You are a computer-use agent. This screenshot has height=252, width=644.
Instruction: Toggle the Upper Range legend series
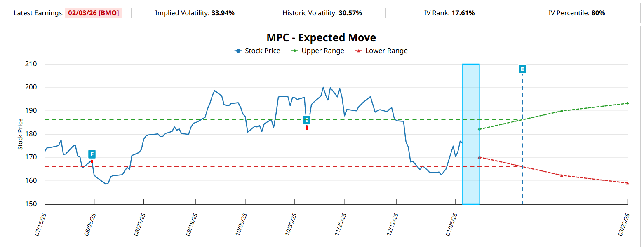coord(317,51)
